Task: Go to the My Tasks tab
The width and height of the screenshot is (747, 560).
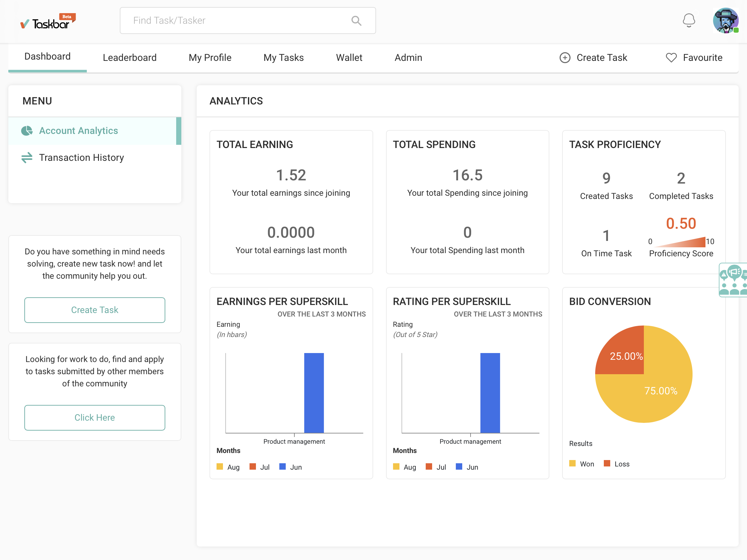Action: [283, 58]
